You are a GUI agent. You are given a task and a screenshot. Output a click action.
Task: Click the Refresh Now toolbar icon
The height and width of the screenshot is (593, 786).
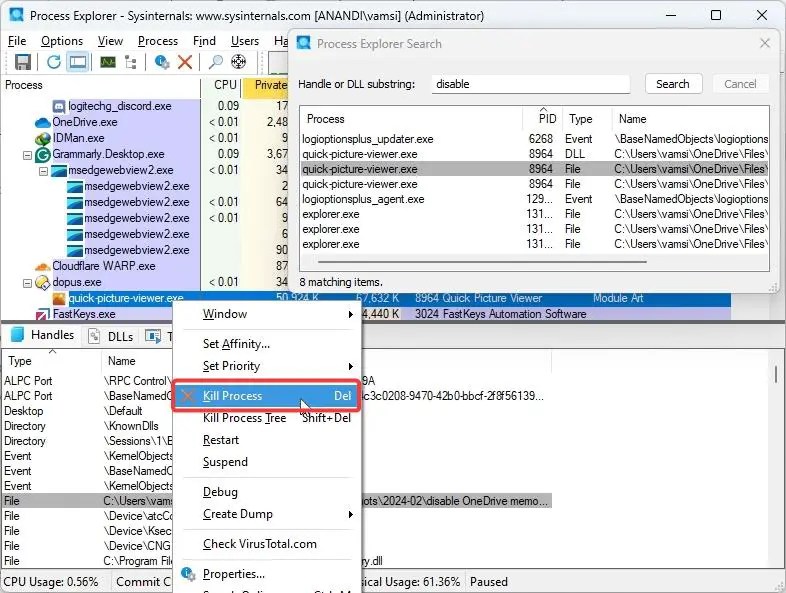point(54,62)
